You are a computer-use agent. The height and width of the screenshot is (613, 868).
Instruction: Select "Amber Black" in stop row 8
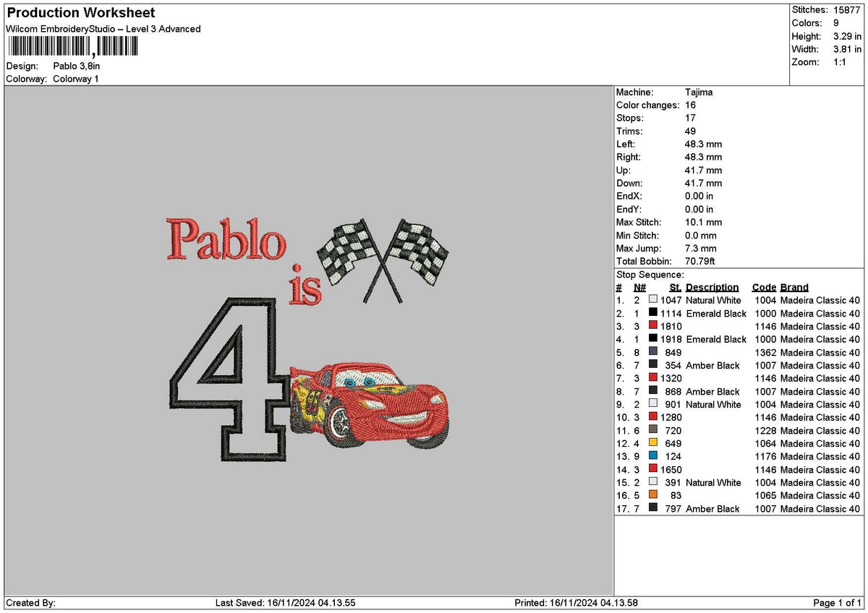tap(712, 392)
